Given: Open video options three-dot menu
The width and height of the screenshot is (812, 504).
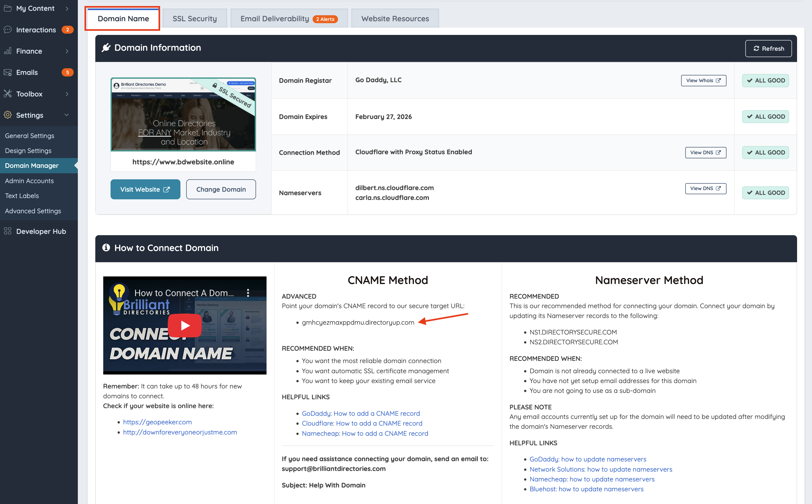Looking at the screenshot, I should [x=248, y=293].
